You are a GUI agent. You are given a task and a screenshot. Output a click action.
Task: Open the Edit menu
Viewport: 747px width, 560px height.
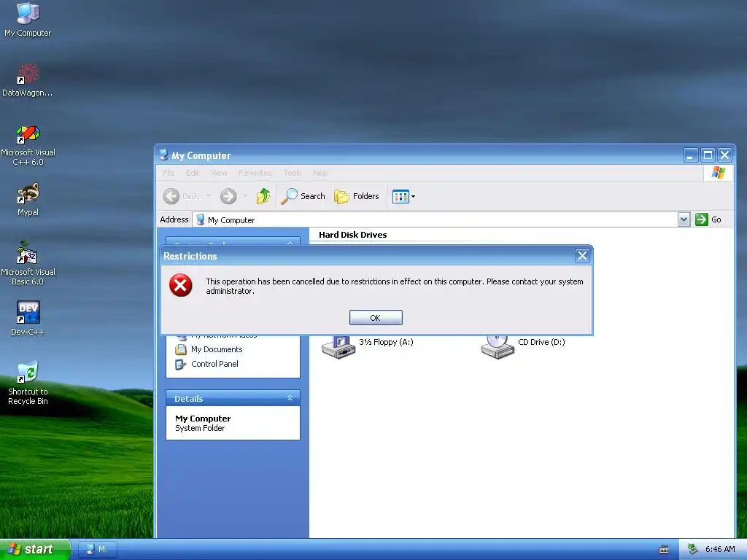coord(193,173)
